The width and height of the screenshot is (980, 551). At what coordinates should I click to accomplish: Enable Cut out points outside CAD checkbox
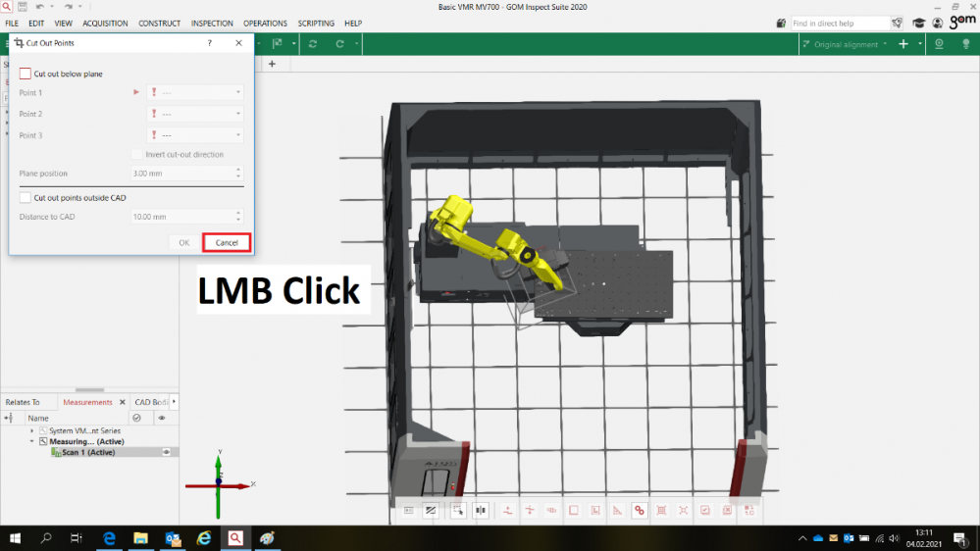26,197
